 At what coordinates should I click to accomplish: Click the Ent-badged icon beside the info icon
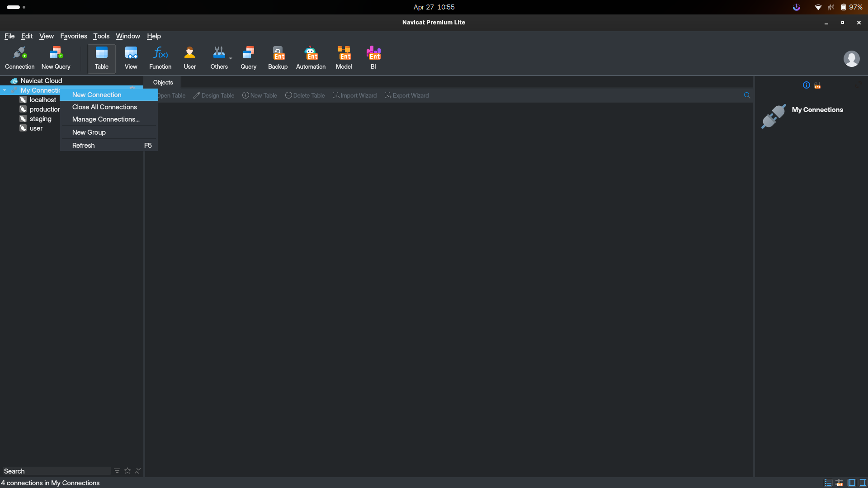pyautogui.click(x=817, y=85)
